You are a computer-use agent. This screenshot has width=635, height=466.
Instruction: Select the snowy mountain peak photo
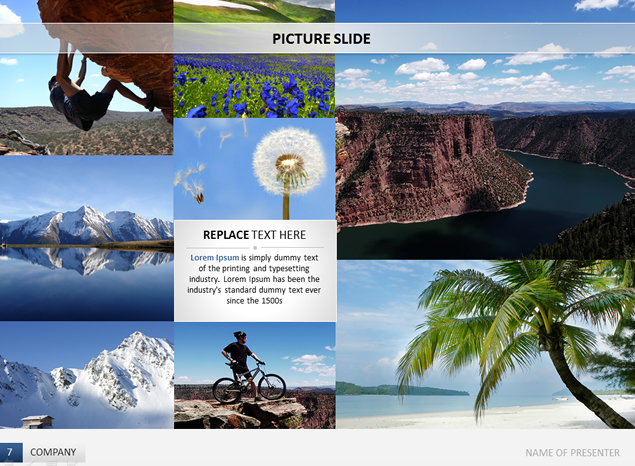pyautogui.click(x=87, y=375)
